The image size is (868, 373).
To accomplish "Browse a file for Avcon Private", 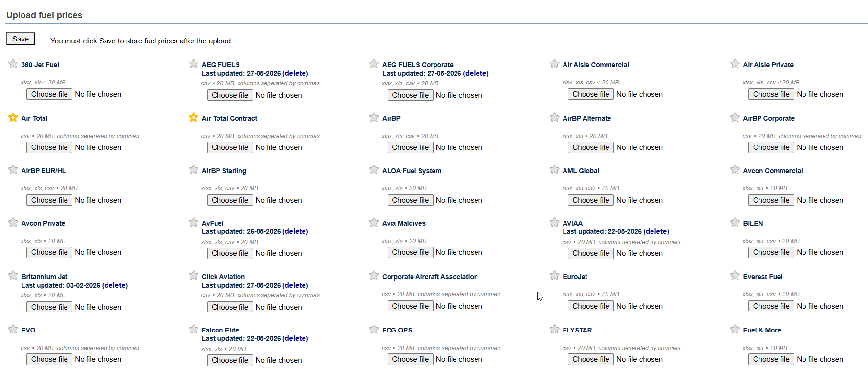I will (x=49, y=252).
